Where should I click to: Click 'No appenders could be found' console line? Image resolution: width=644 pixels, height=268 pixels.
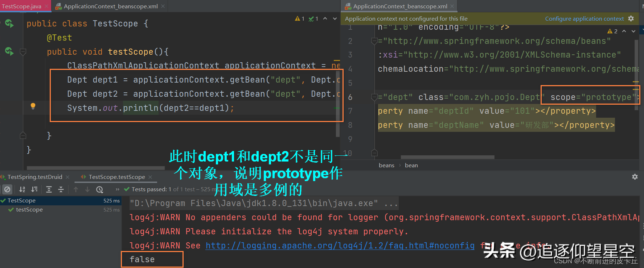tap(384, 217)
